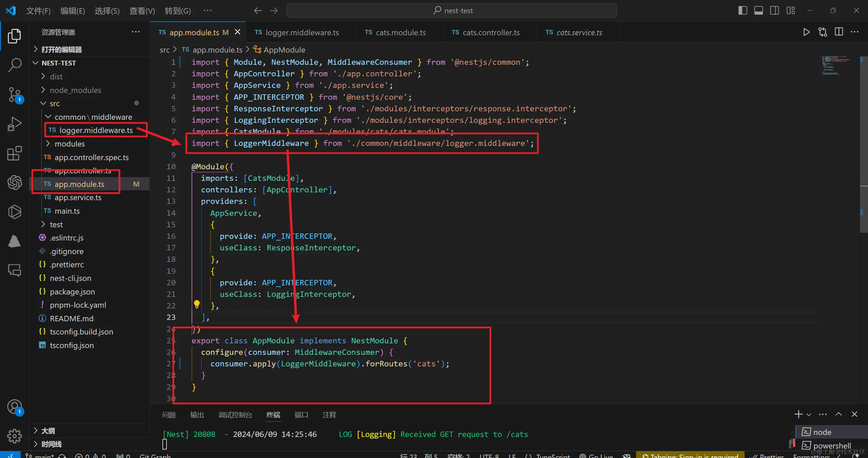868x458 pixels.
Task: Click the lightbulb code action icon
Action: [x=197, y=304]
